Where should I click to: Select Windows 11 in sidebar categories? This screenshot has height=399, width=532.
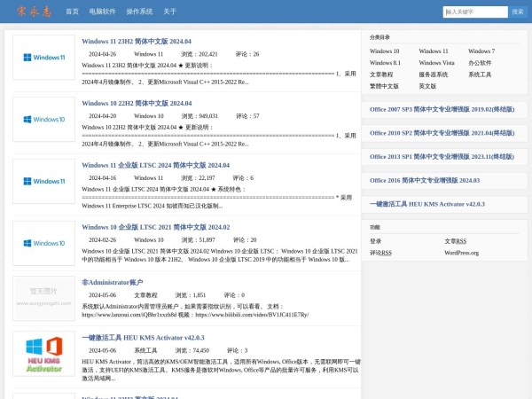tap(434, 51)
